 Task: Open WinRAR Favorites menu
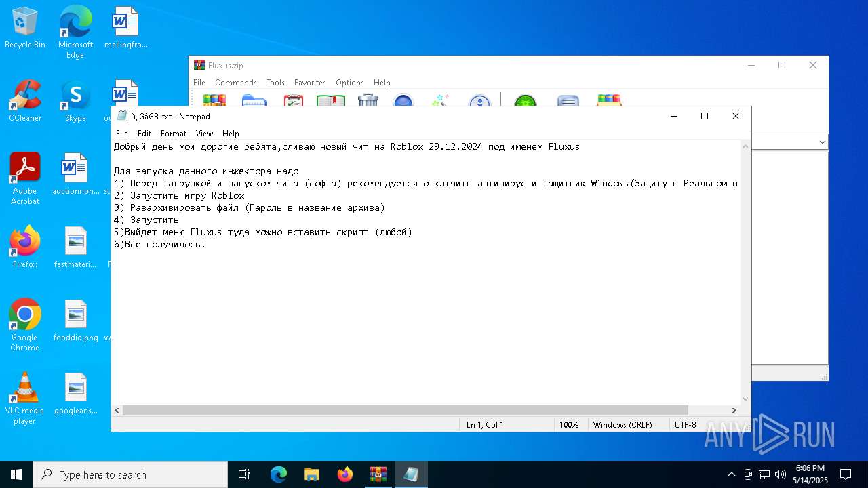pos(310,83)
